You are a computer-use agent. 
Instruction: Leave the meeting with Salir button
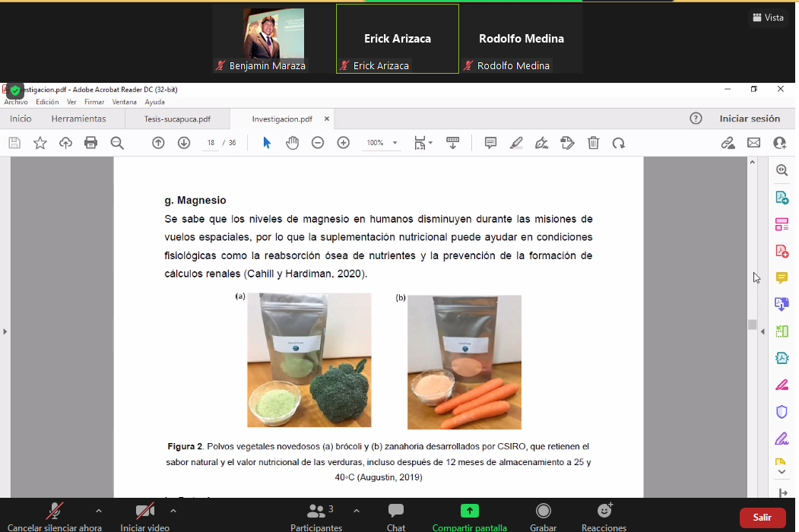(763, 518)
